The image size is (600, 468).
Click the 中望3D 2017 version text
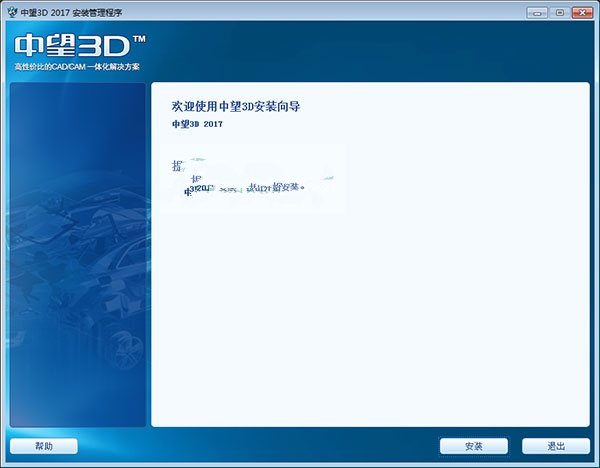(x=197, y=124)
